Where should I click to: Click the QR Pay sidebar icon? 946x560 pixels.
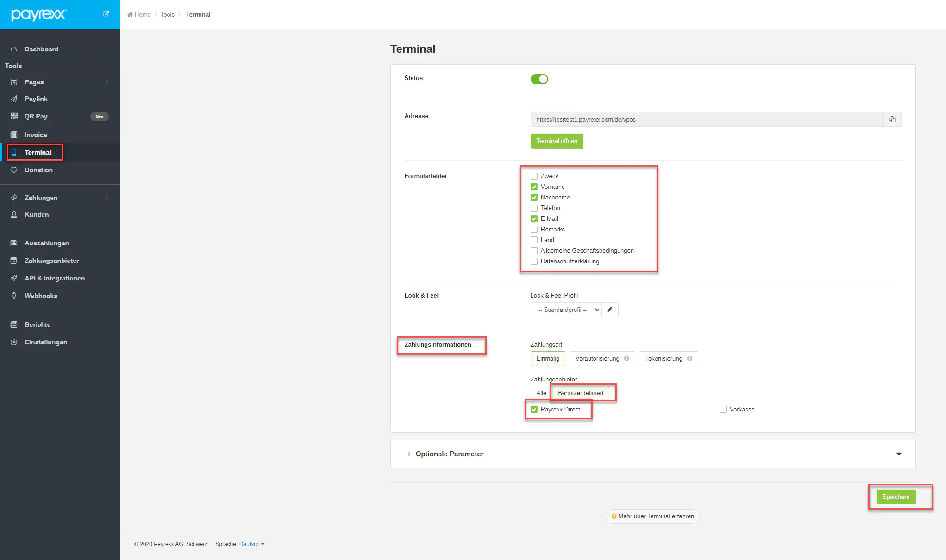pos(14,116)
